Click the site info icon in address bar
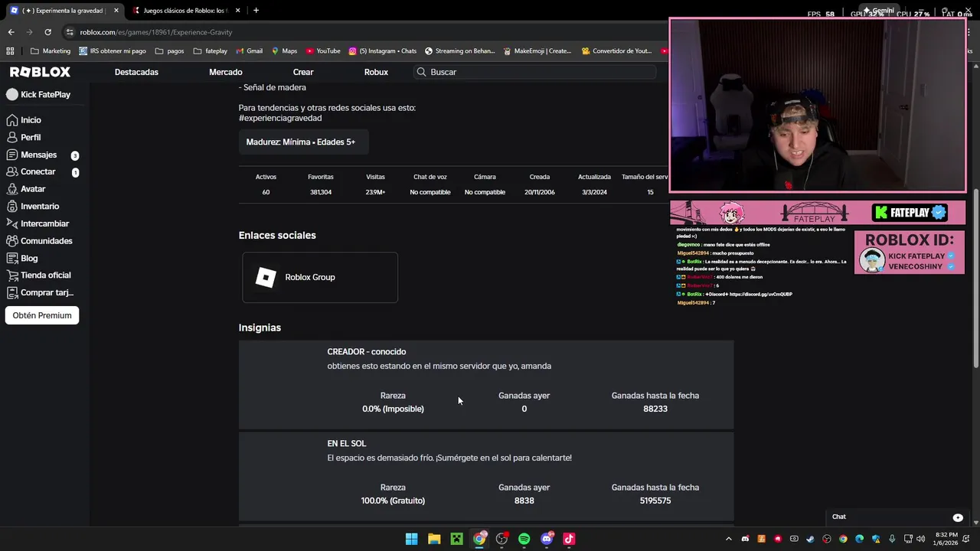 click(70, 32)
